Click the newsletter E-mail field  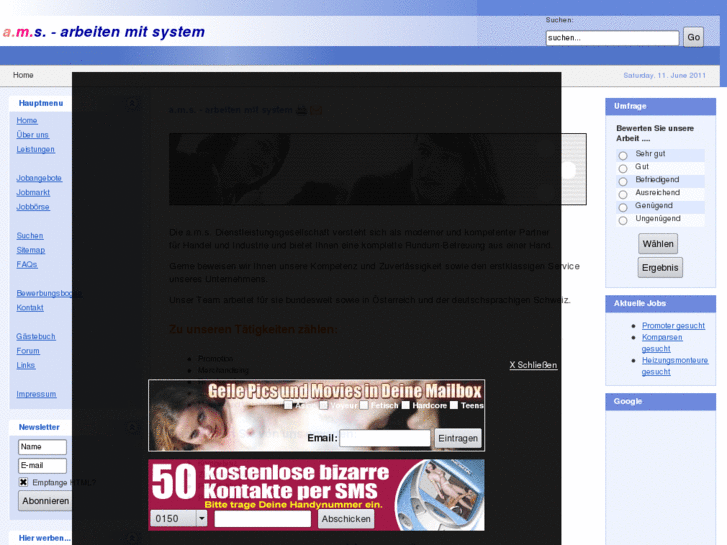[42, 465]
